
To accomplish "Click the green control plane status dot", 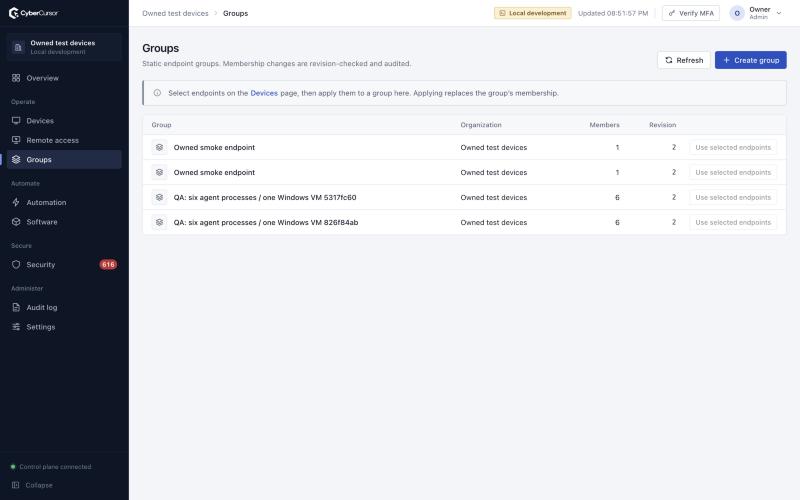I will [x=13, y=467].
